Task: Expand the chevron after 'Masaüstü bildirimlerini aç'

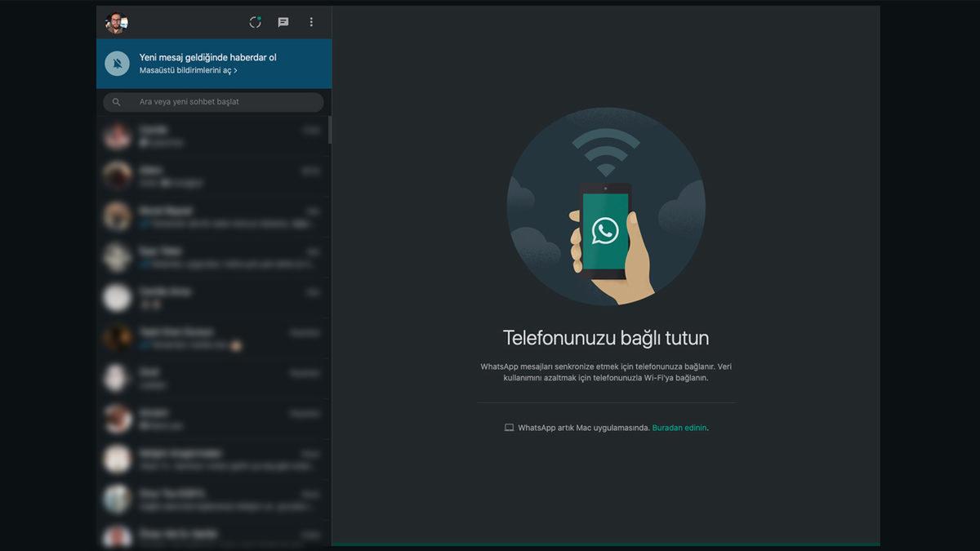Action: click(235, 71)
